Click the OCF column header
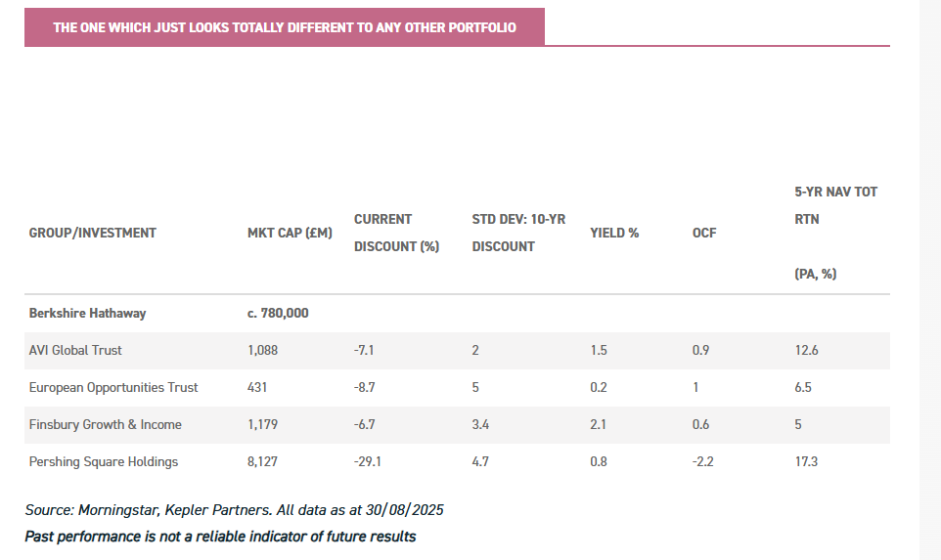 [x=704, y=233]
